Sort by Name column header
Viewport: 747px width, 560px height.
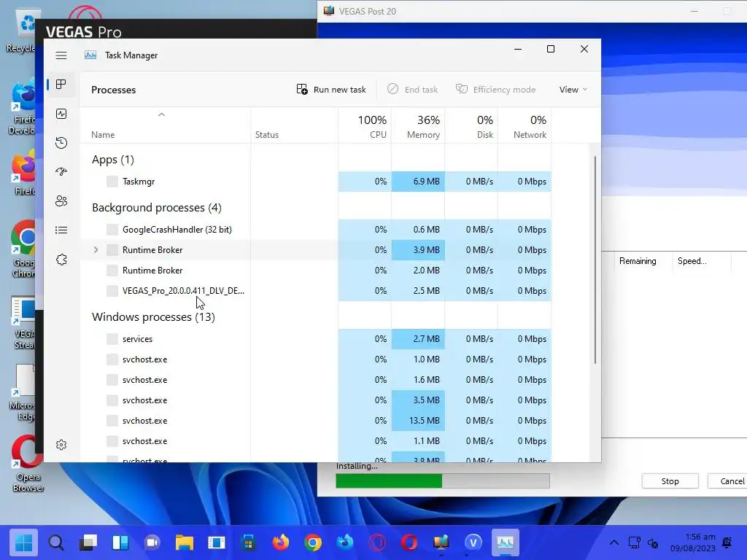coord(103,135)
